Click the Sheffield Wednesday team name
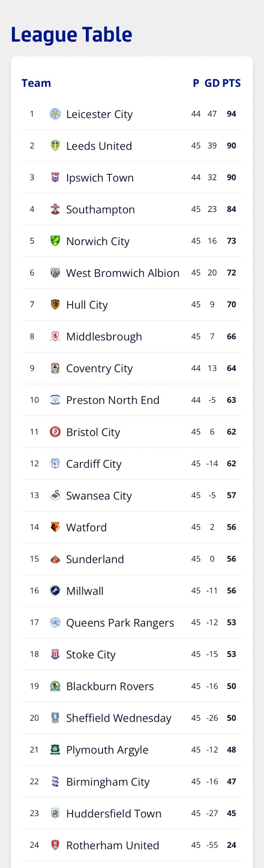The width and height of the screenshot is (264, 868). [x=119, y=718]
